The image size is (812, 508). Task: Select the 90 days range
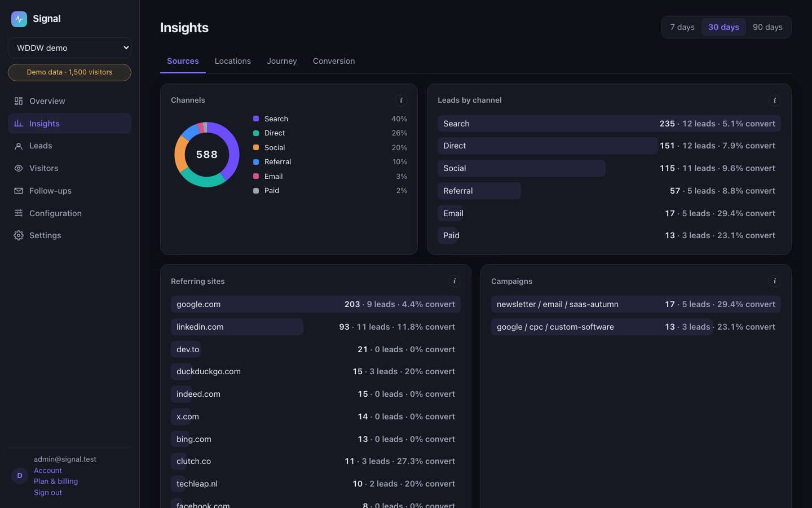[767, 27]
